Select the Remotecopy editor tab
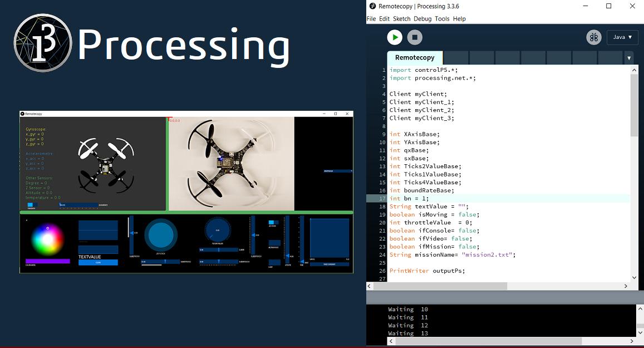 pyautogui.click(x=415, y=57)
